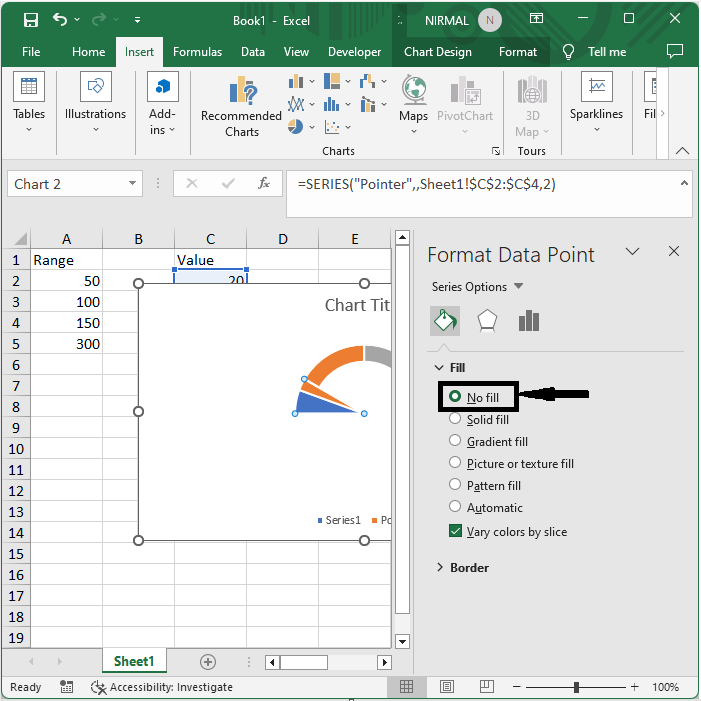
Task: Click Accessibility: Investigate in status bar
Action: (162, 687)
